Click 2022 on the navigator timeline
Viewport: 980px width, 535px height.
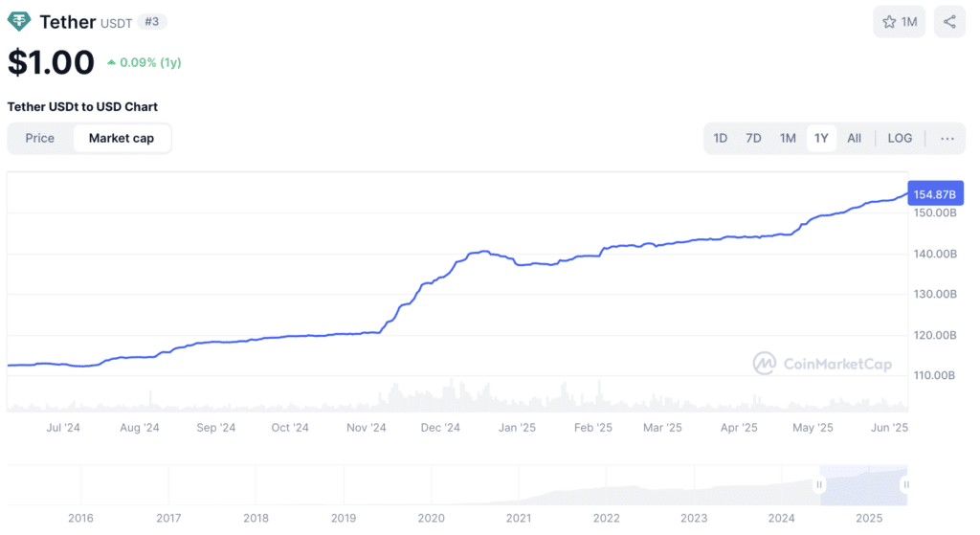606,518
